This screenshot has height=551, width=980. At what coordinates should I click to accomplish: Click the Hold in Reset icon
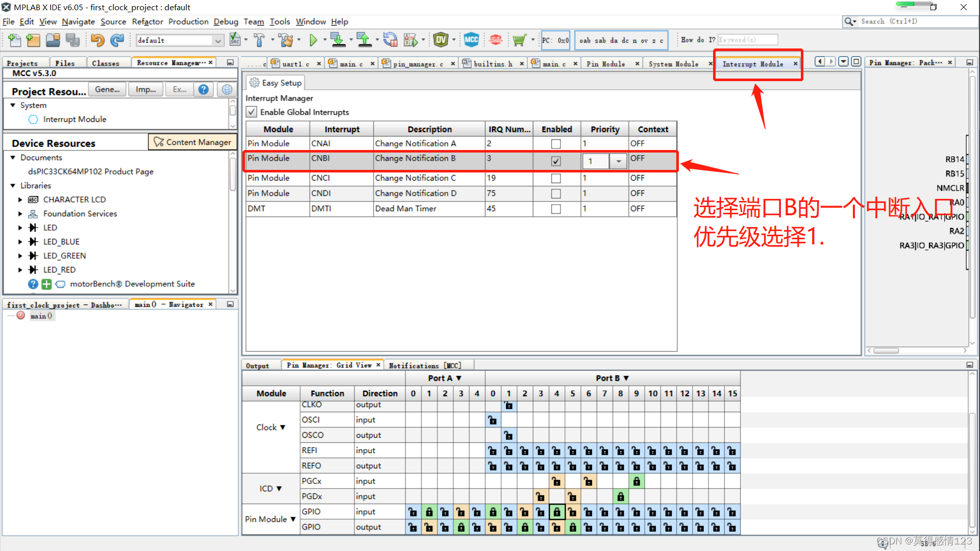[x=390, y=40]
